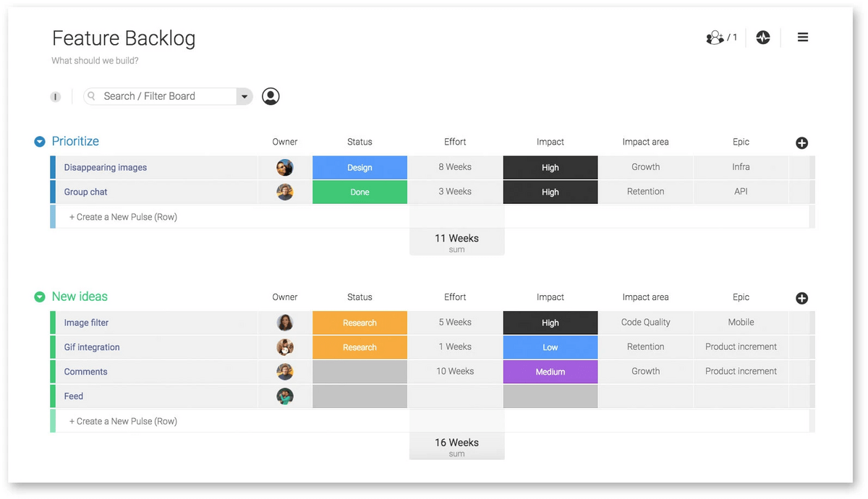Open the activity log pulse icon
The height and width of the screenshot is (499, 868).
(763, 38)
